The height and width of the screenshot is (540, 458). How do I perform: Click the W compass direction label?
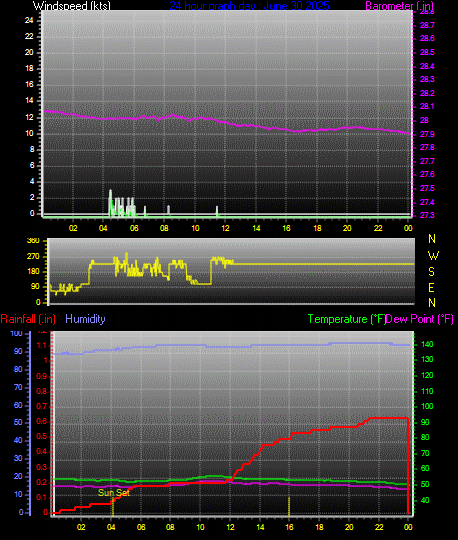433,256
